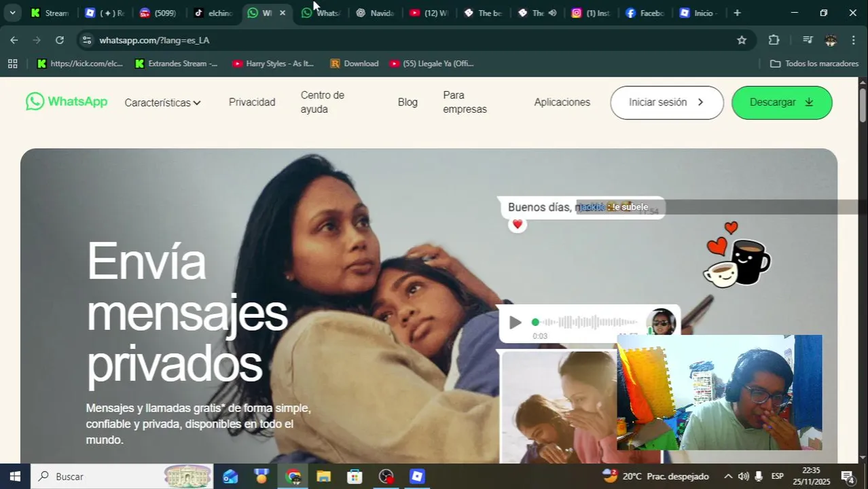Open File Explorer from the taskbar
868x489 pixels.
point(323,476)
